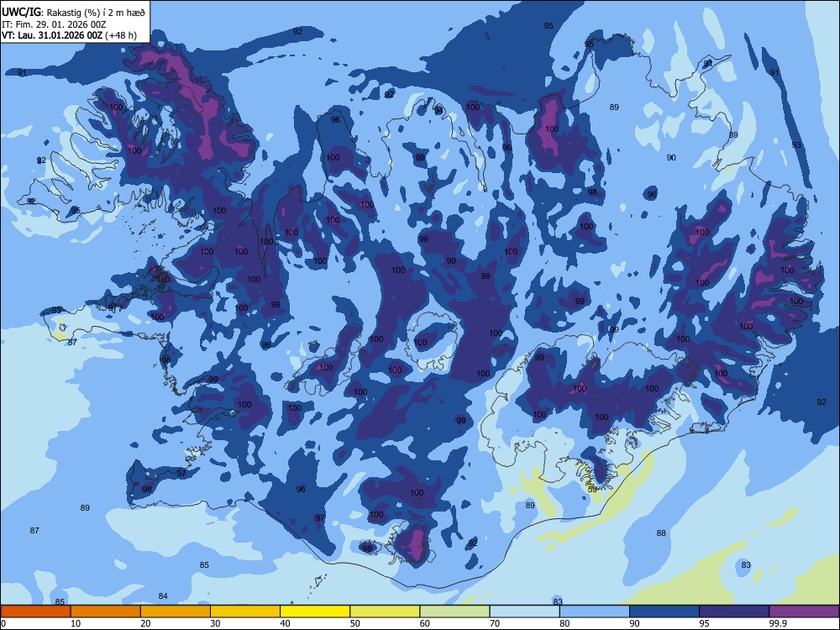Click the value 84 in the southwest sea
This screenshot has width=840, height=630.
[163, 596]
